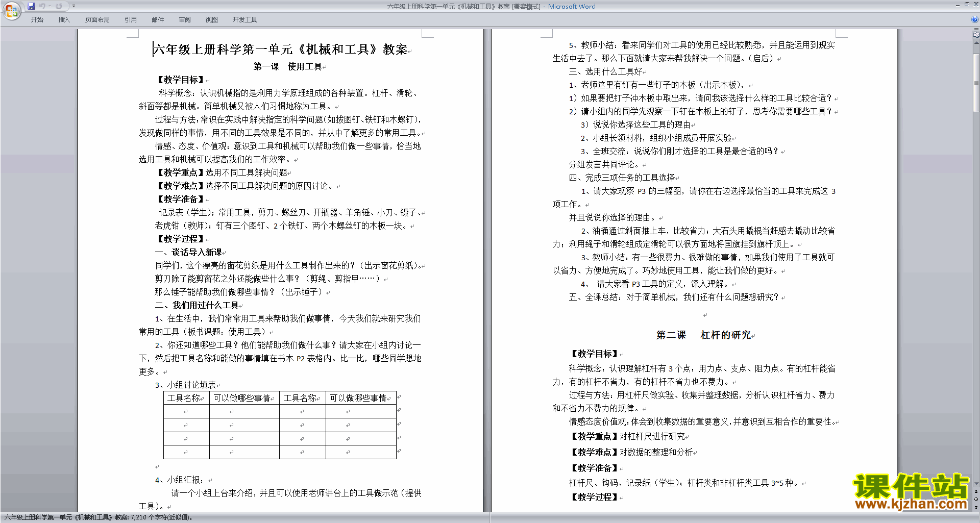Click the first 工具名称 table header cell
Image resolution: width=980 pixels, height=523 pixels.
coord(186,398)
